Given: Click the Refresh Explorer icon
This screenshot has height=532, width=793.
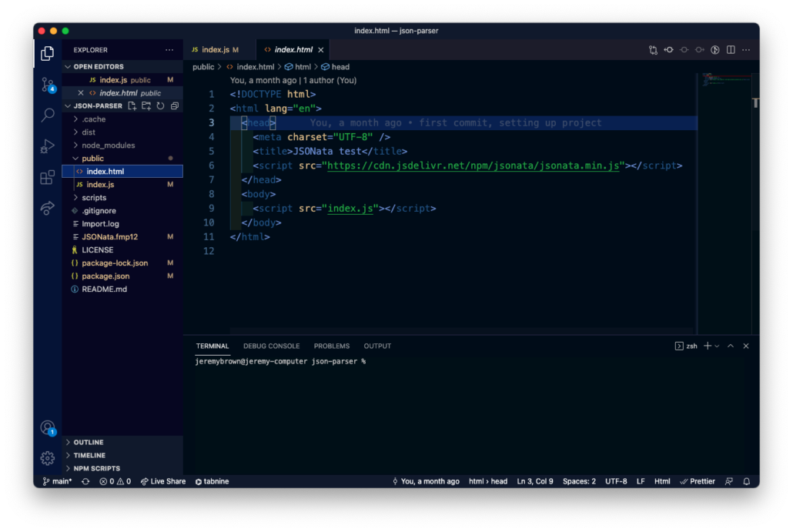Looking at the screenshot, I should point(160,105).
